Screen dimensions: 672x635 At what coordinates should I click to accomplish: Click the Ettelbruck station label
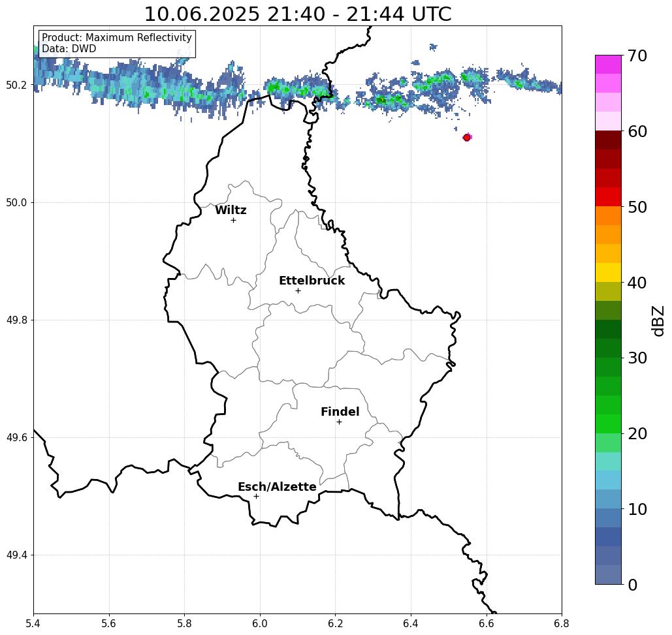[312, 281]
